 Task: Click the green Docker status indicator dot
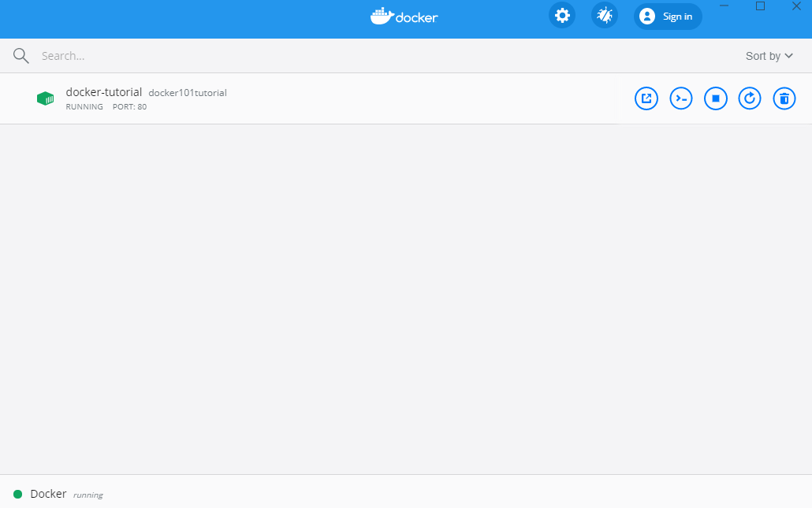point(17,494)
